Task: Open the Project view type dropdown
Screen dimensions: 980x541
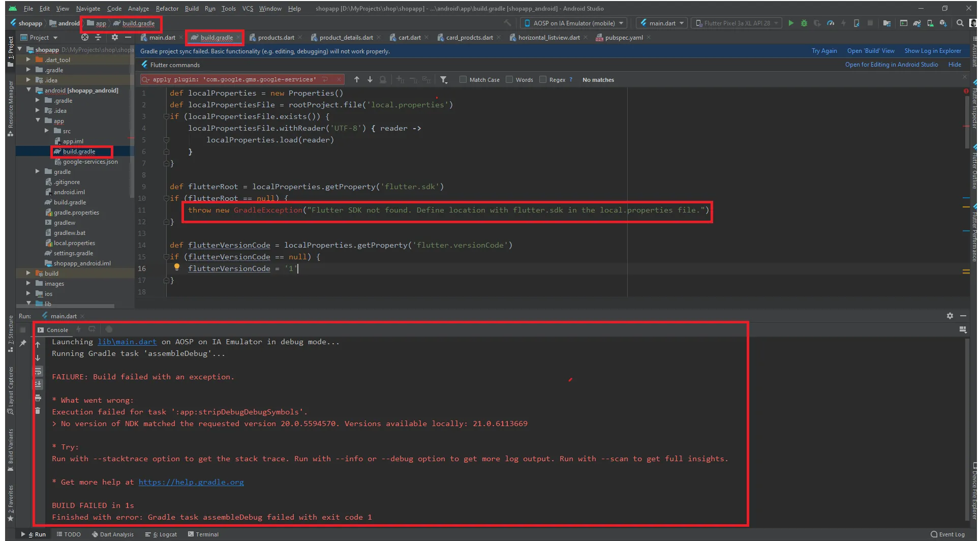Action: tap(39, 37)
